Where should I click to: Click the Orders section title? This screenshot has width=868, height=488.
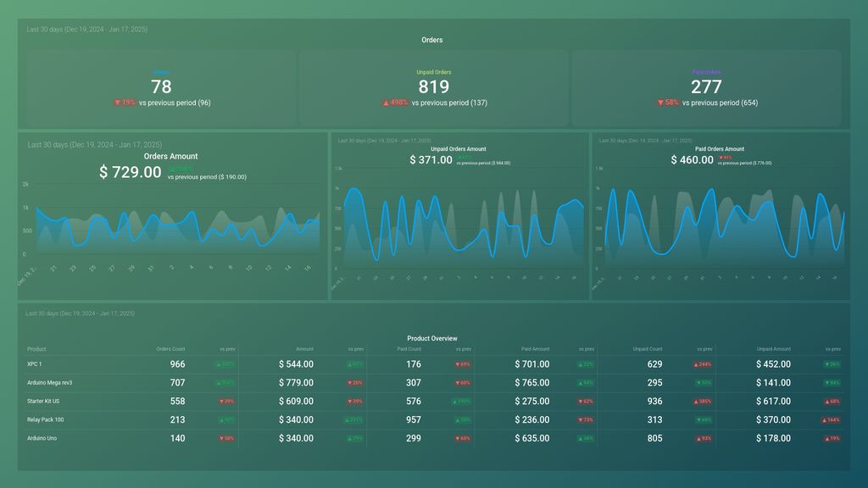[x=431, y=40]
